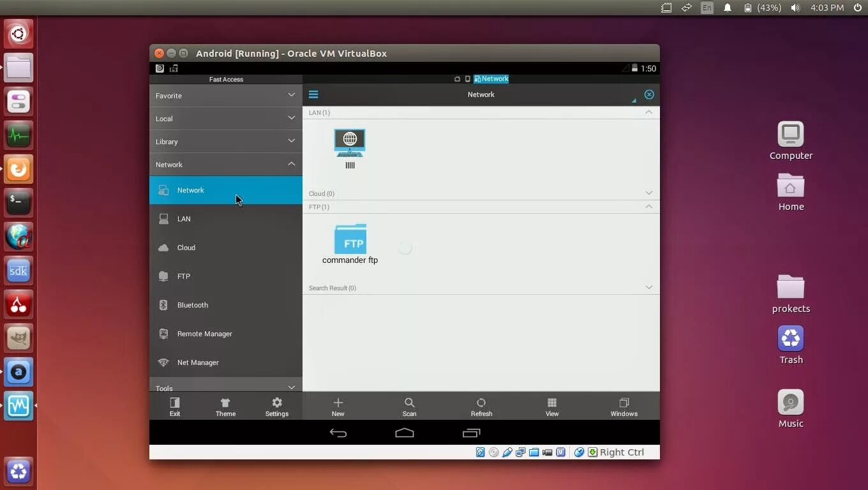Tap the Exit button
Image resolution: width=868 pixels, height=490 pixels.
pyautogui.click(x=175, y=406)
